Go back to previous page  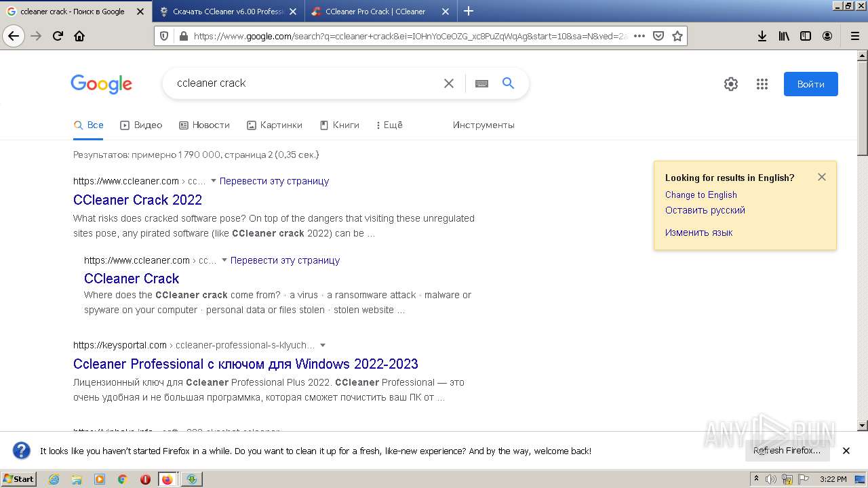(x=14, y=36)
